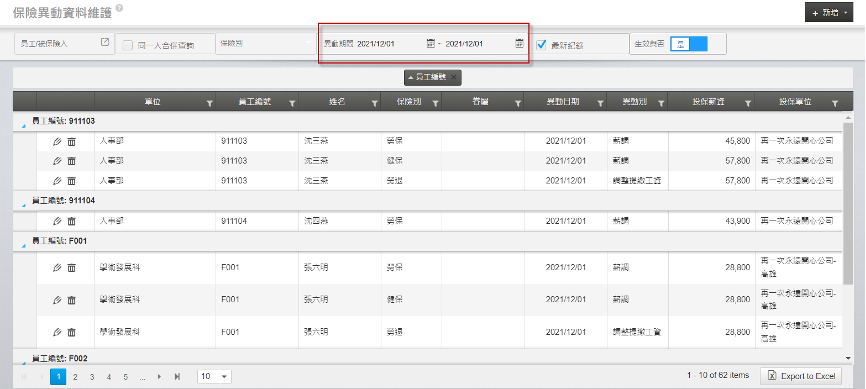Jump to the last page with the pager arrow

tap(177, 377)
